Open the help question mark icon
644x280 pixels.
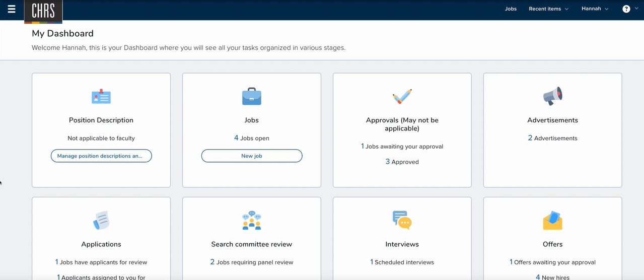click(626, 9)
